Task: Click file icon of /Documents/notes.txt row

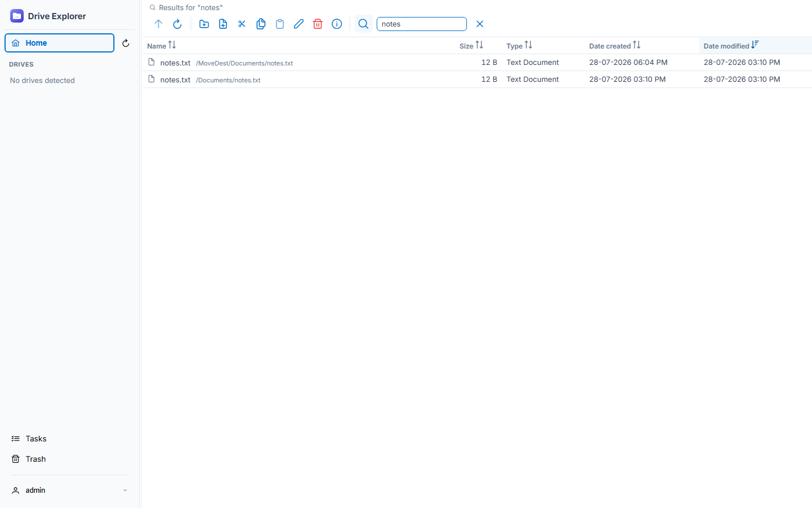Action: pyautogui.click(x=151, y=79)
